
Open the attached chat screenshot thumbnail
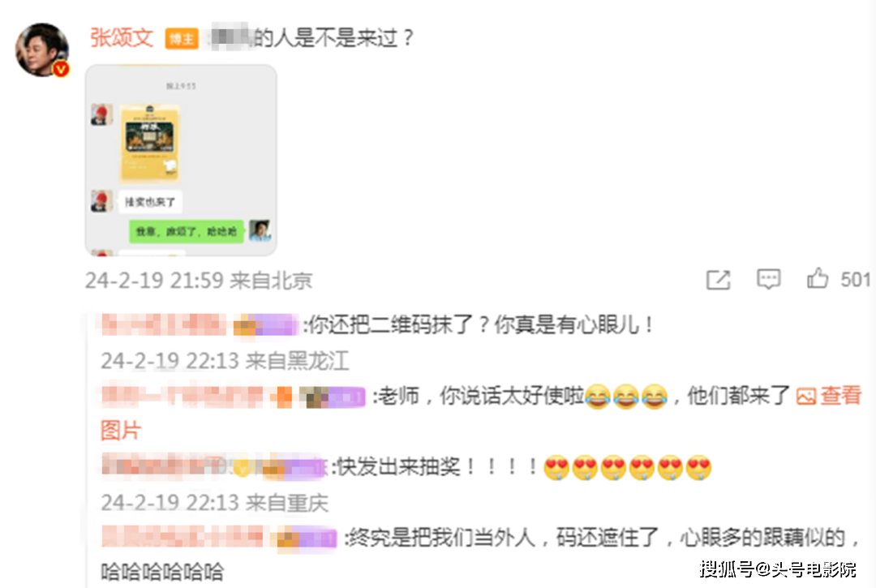pos(181,161)
